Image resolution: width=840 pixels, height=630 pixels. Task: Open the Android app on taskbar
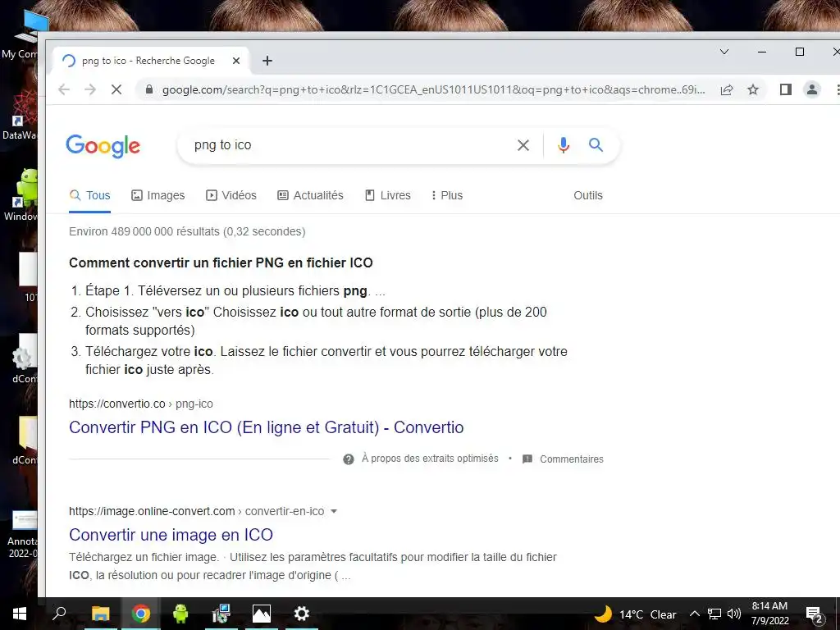[x=180, y=614]
